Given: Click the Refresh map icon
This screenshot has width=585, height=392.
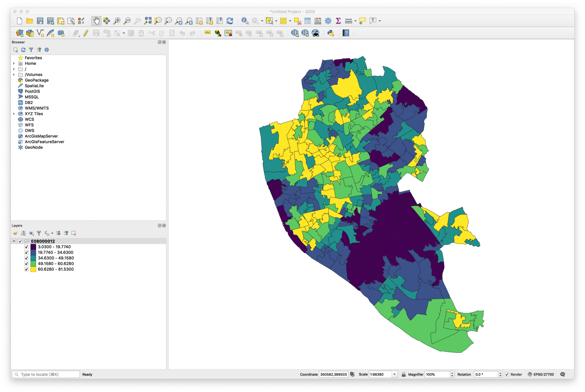Looking at the screenshot, I should click(x=230, y=21).
